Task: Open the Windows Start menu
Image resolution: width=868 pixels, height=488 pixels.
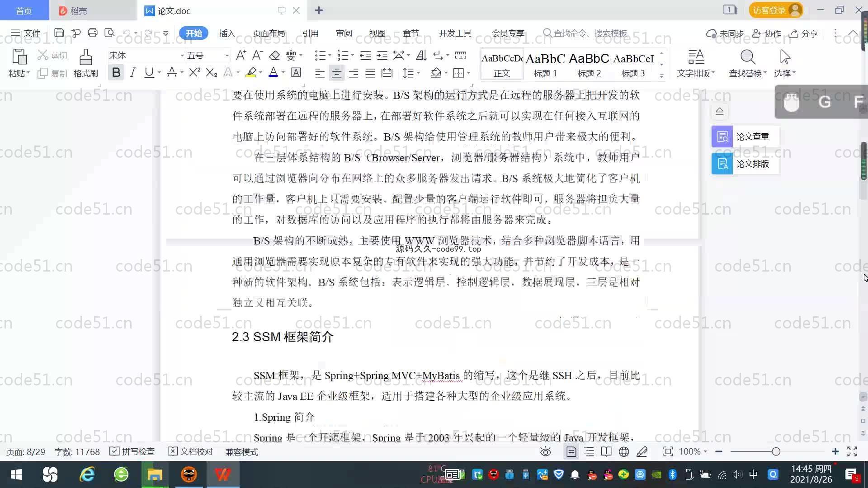Action: coord(16,474)
